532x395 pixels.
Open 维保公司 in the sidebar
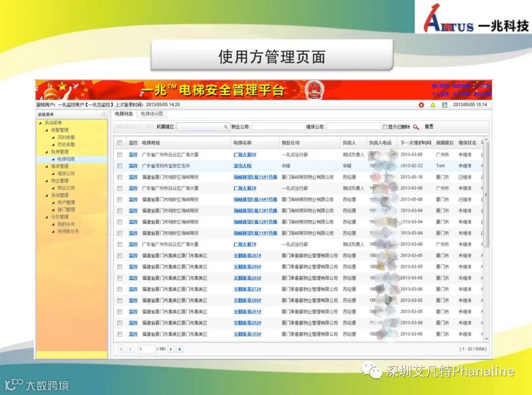(x=66, y=174)
